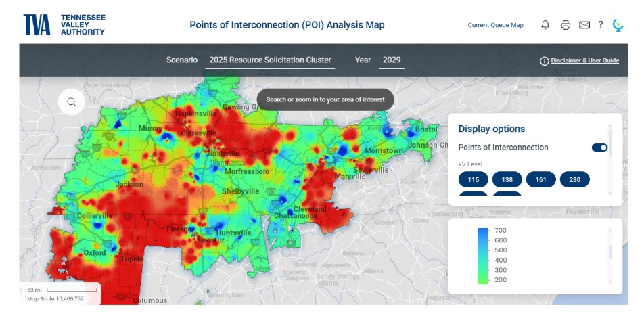The height and width of the screenshot is (316, 644).
Task: Open Disclaimer & User Guide link
Action: 585,60
